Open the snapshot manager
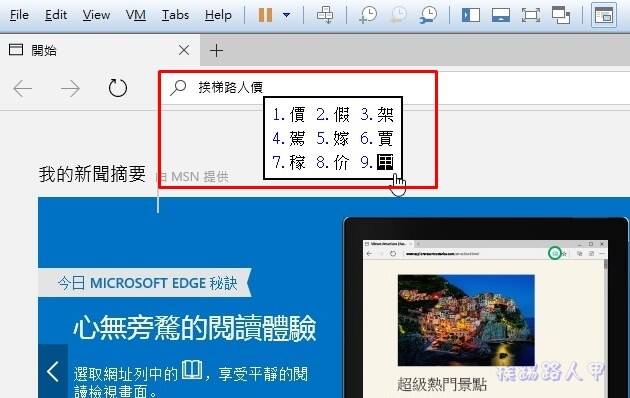This screenshot has width=630, height=398. pyautogui.click(x=428, y=15)
